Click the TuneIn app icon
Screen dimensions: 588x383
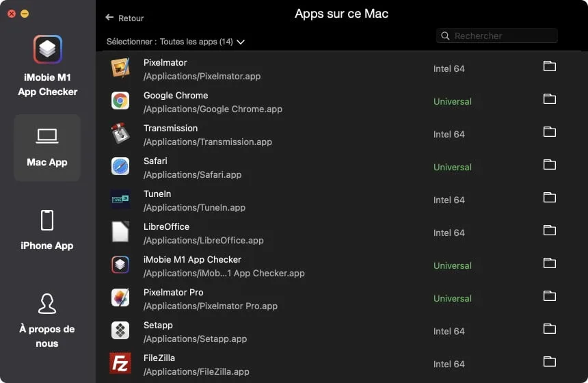pos(120,199)
